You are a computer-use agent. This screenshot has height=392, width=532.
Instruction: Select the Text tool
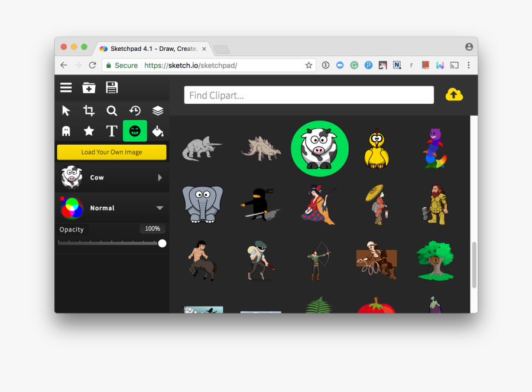click(112, 131)
